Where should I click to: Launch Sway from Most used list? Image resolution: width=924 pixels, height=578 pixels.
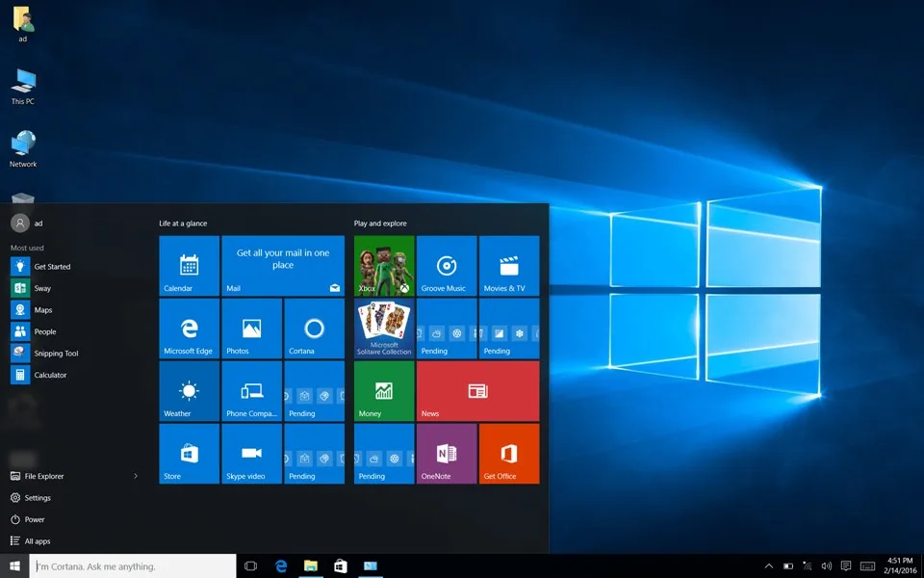click(74, 288)
